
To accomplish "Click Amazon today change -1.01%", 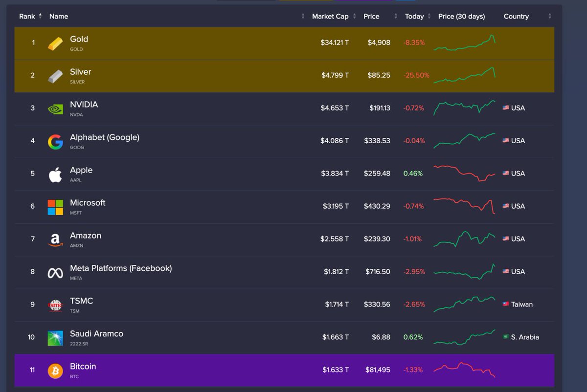I will (412, 239).
